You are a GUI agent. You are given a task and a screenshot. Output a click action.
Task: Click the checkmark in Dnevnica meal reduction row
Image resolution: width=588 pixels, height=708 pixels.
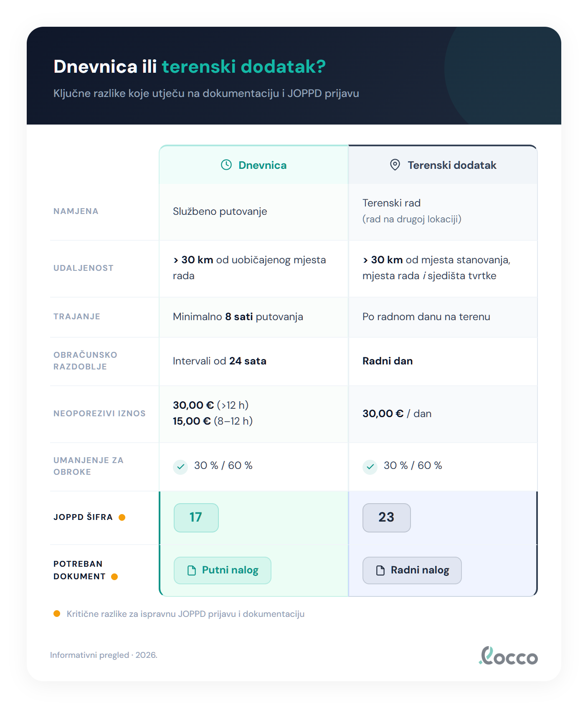[180, 467]
